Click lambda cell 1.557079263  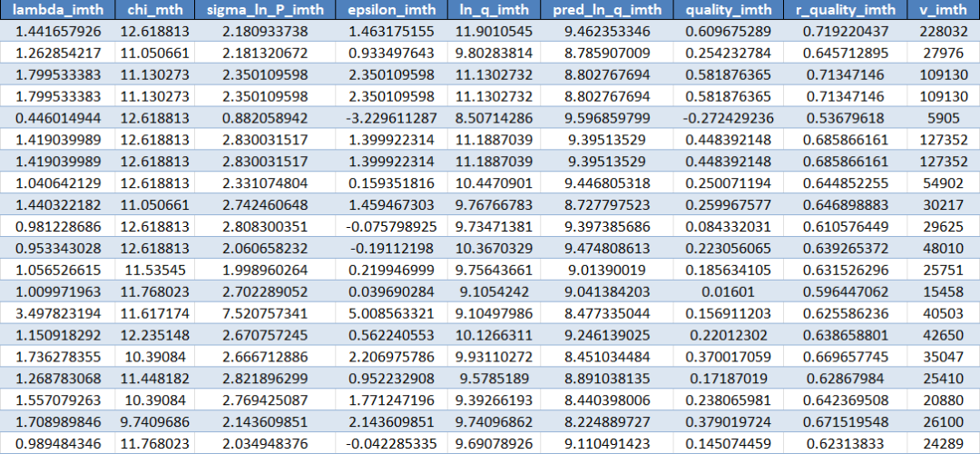click(x=57, y=399)
